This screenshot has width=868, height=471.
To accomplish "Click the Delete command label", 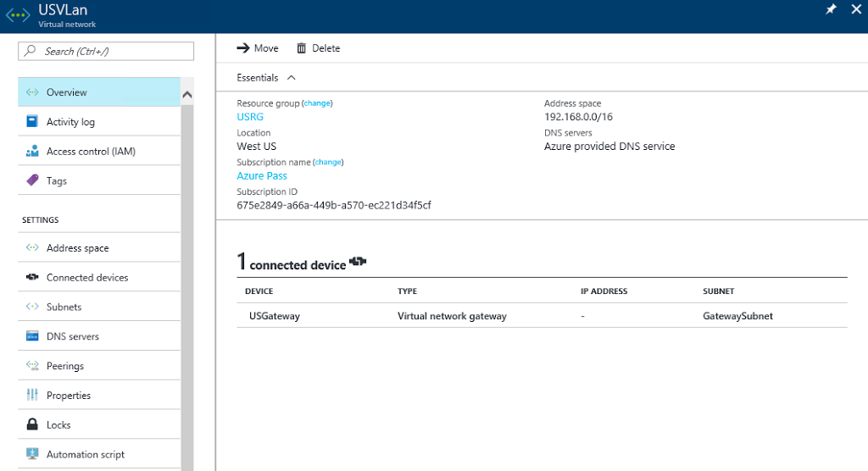I will click(326, 48).
